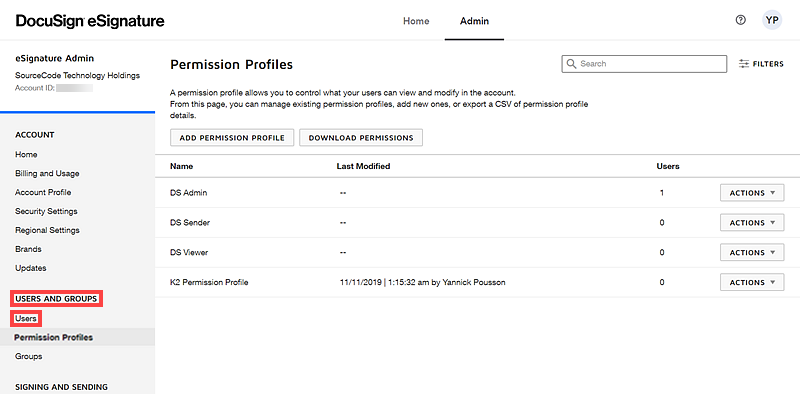Click the magnifier icon in Search
The height and width of the screenshot is (394, 800).
pos(571,64)
